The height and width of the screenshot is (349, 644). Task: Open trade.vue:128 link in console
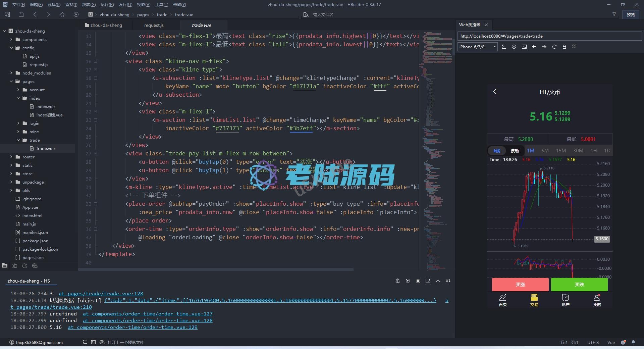pos(101,294)
